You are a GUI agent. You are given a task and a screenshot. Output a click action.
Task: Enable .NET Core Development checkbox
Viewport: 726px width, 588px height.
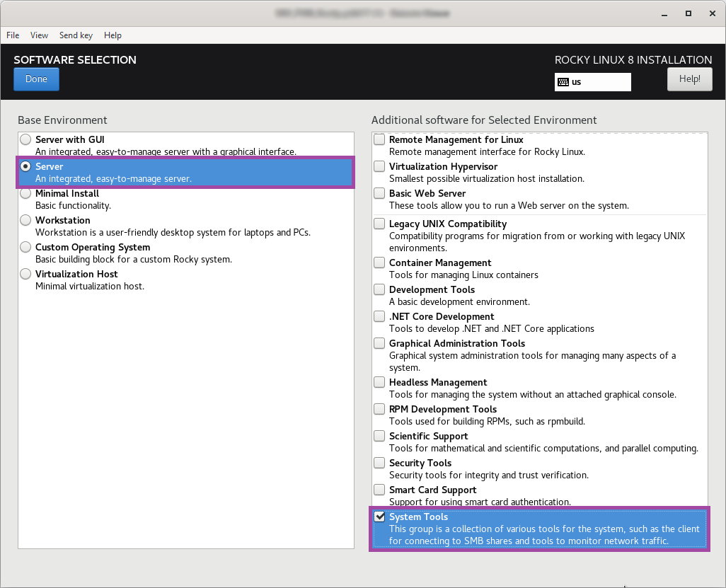click(379, 316)
